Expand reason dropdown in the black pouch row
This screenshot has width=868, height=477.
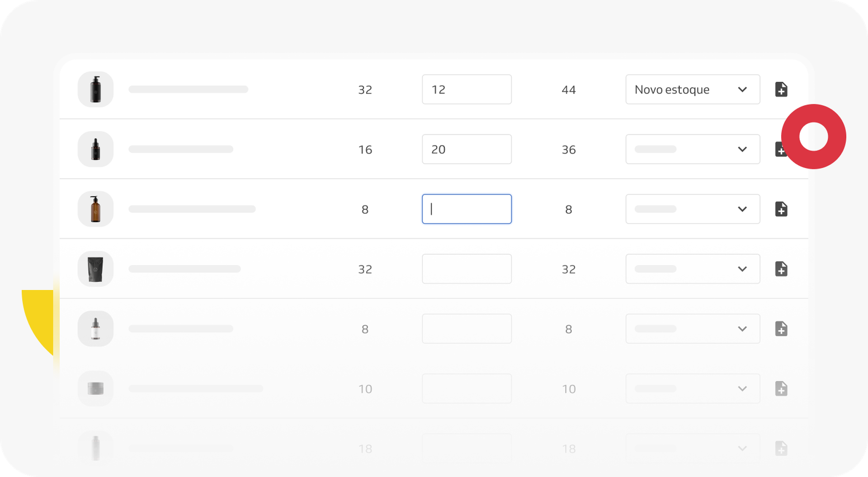693,269
